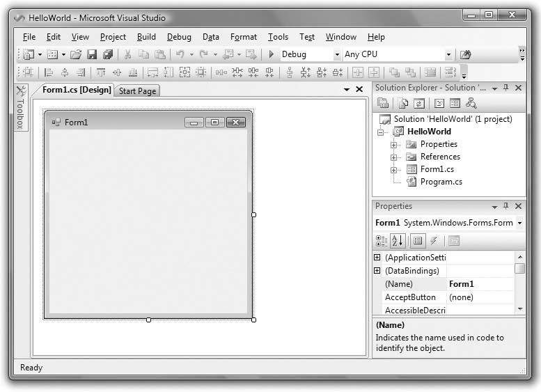Click the Cut scissors icon
This screenshot has height=392, width=541.
click(x=127, y=54)
